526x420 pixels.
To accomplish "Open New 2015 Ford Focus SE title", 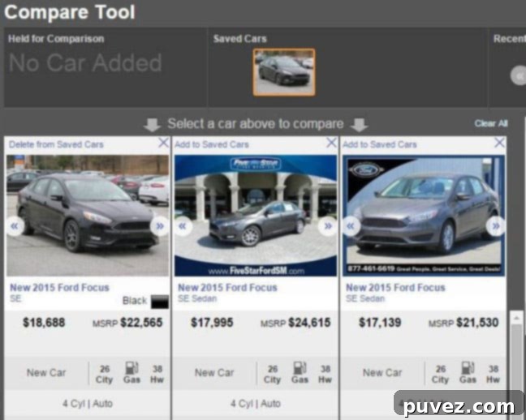I will click(x=60, y=288).
